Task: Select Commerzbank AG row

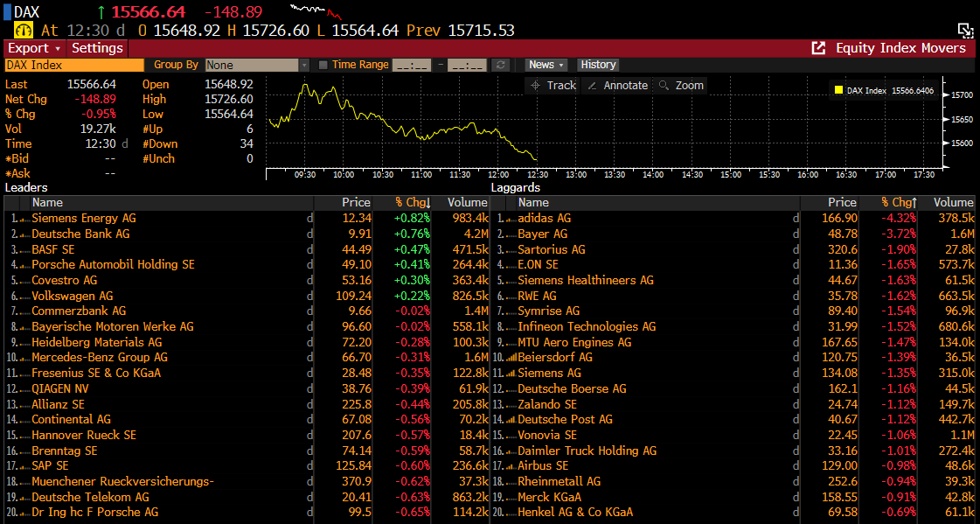Action: [x=247, y=311]
